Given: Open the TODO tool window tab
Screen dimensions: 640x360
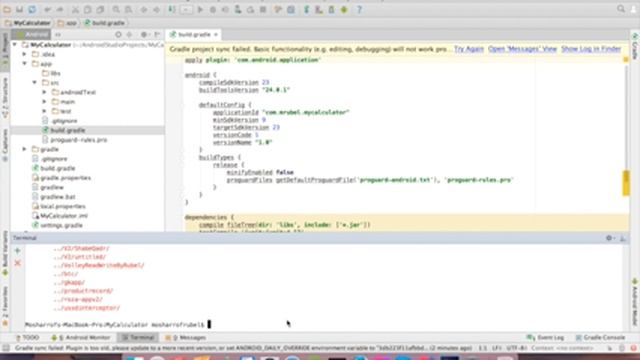Looking at the screenshot, I should coord(27,338).
